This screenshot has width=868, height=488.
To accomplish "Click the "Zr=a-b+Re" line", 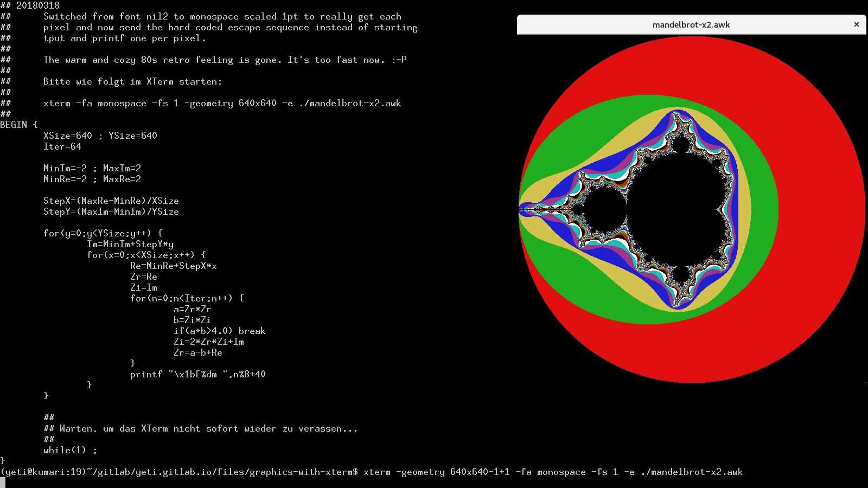I will pos(197,352).
